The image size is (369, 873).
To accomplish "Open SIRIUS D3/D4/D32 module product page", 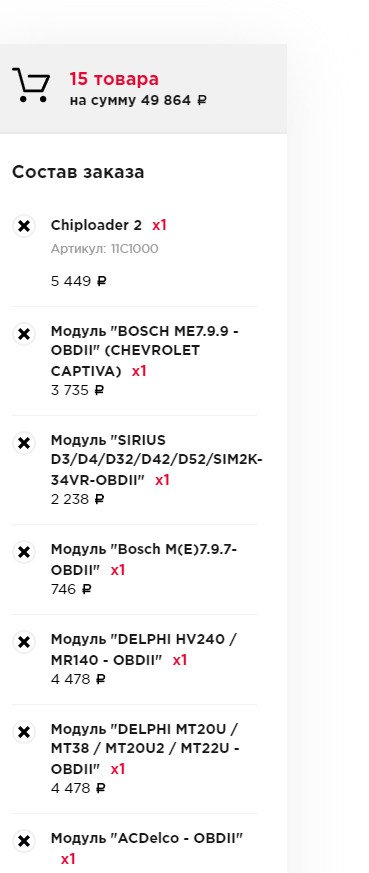I will (157, 460).
